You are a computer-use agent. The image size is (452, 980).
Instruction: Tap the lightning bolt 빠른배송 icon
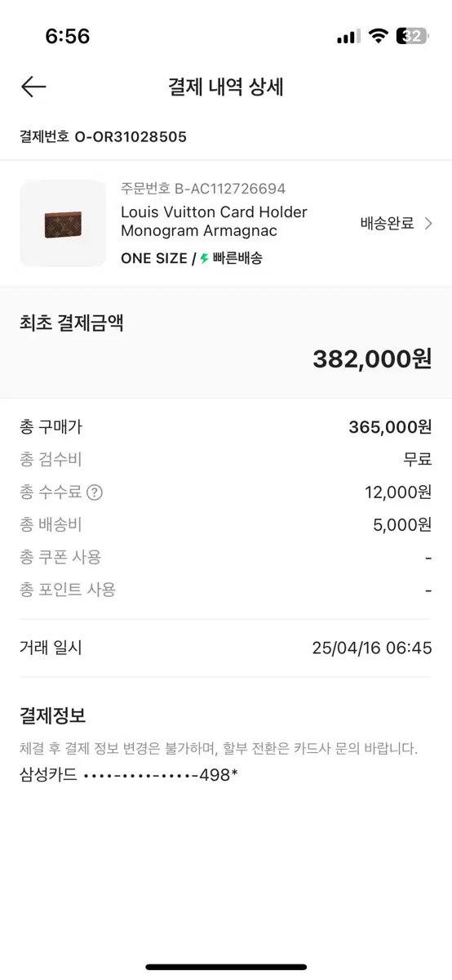pyautogui.click(x=204, y=258)
